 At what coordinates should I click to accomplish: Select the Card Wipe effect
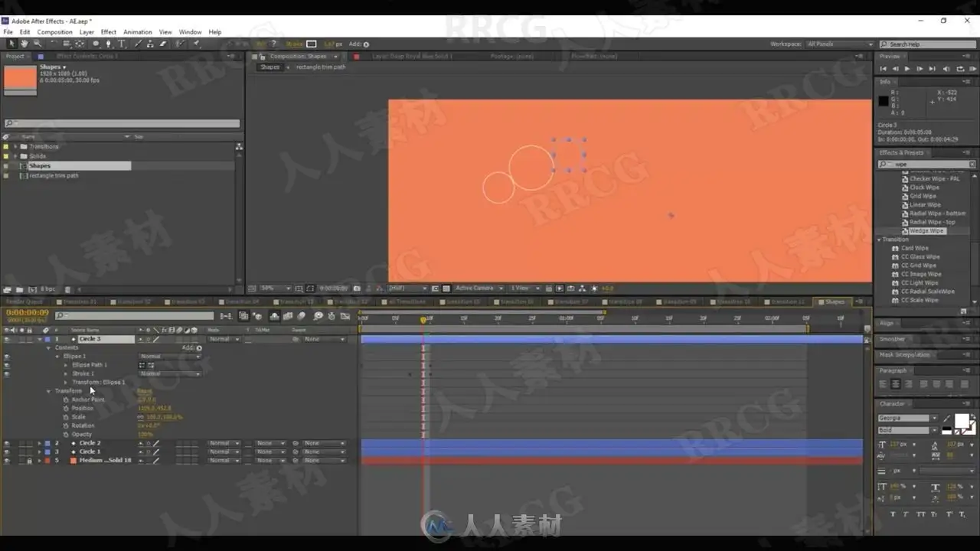point(915,248)
